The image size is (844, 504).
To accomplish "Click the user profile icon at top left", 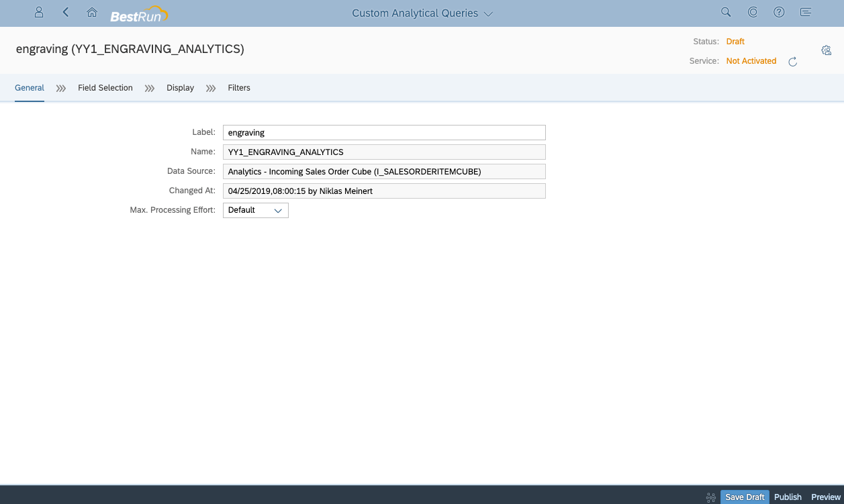I will pyautogui.click(x=38, y=12).
